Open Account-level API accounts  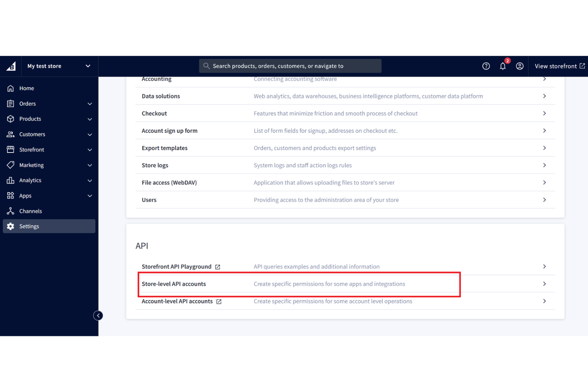pyautogui.click(x=345, y=301)
